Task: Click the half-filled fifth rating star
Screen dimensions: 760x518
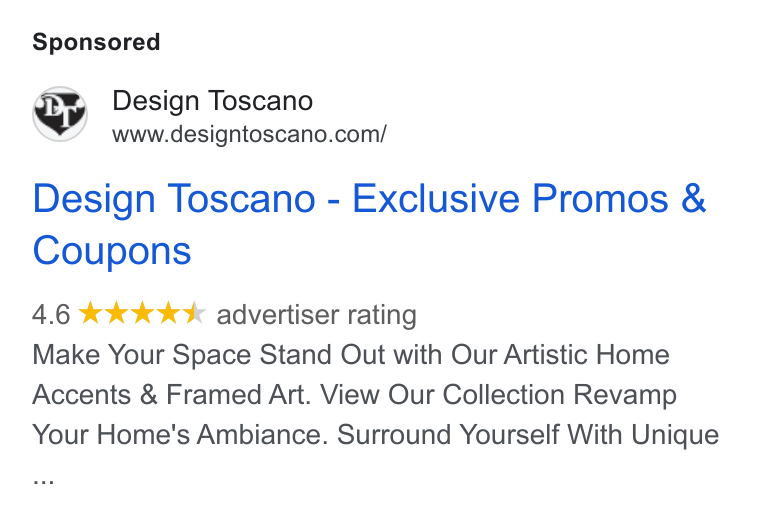Action: coord(195,313)
